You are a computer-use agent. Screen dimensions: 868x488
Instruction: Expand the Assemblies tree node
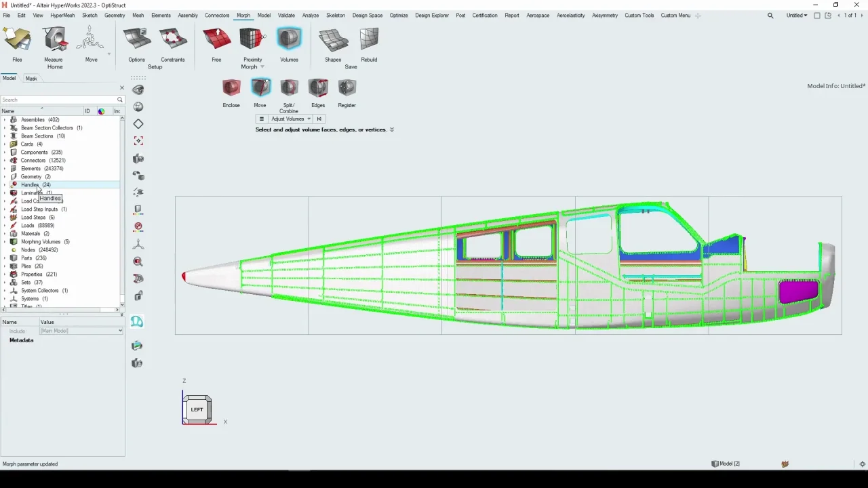click(5, 120)
